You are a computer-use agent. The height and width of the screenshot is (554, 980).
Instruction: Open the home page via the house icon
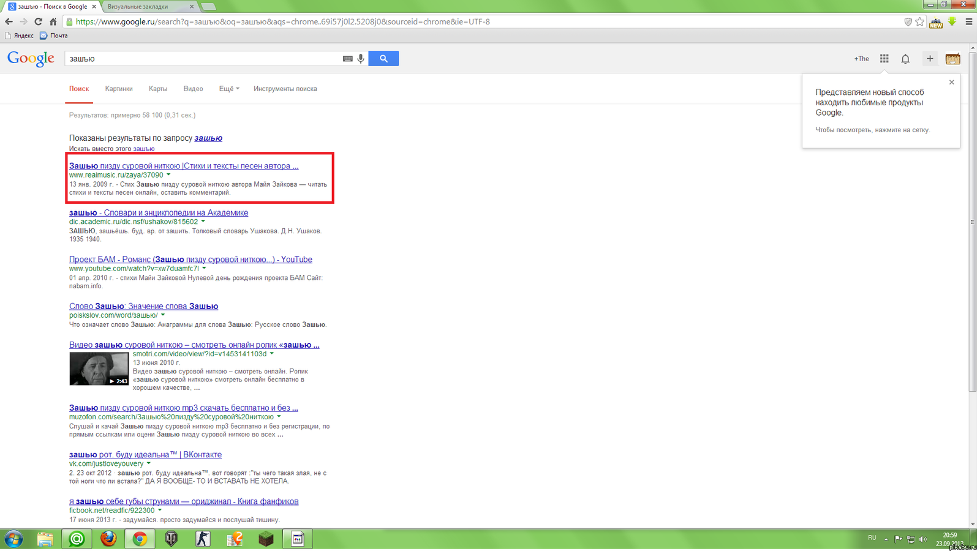coord(53,21)
